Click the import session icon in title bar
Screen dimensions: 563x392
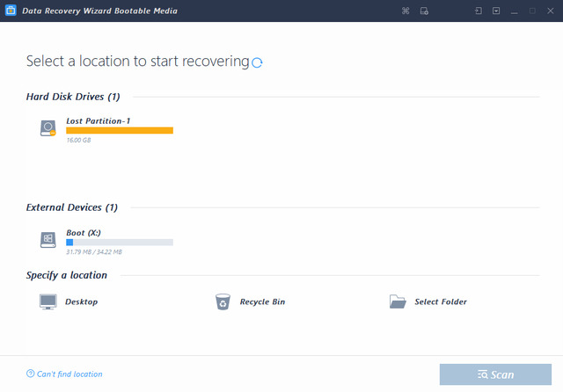[x=479, y=11]
